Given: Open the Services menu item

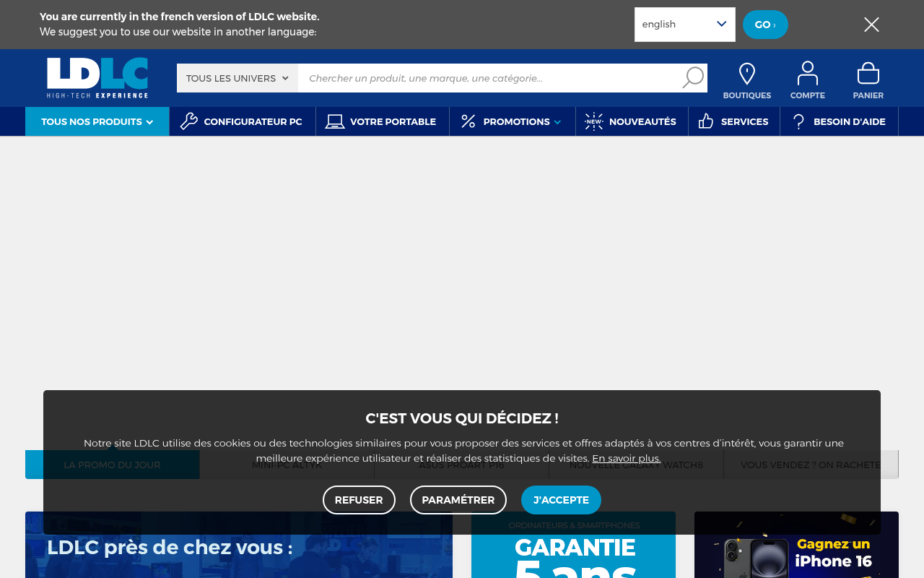Looking at the screenshot, I should [x=734, y=121].
